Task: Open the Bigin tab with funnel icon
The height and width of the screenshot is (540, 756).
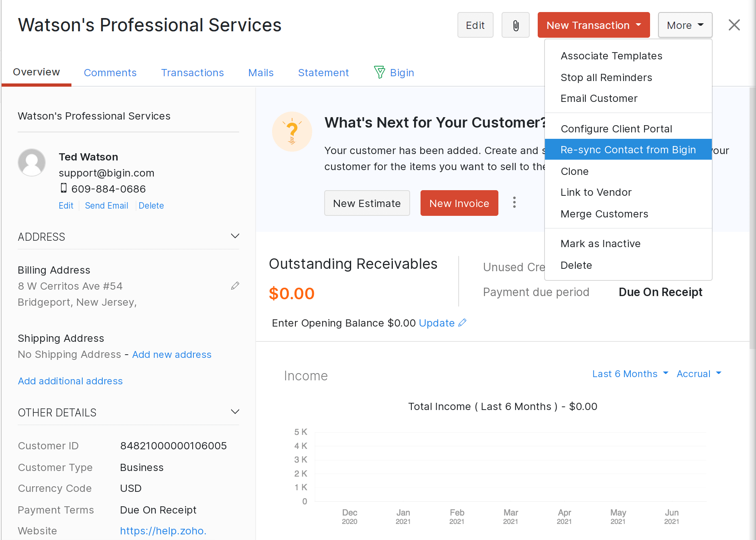Action: 394,73
